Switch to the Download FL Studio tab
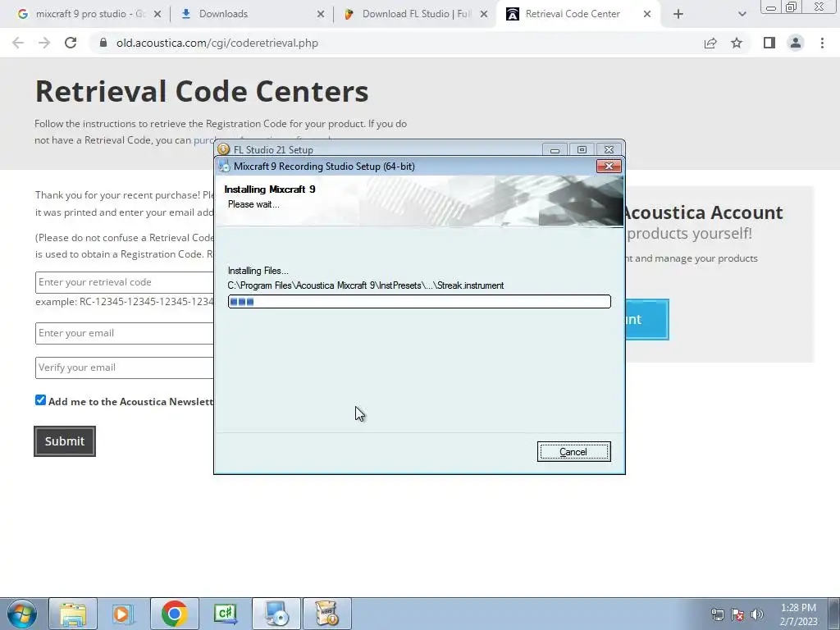The height and width of the screenshot is (630, 840). pos(417,14)
